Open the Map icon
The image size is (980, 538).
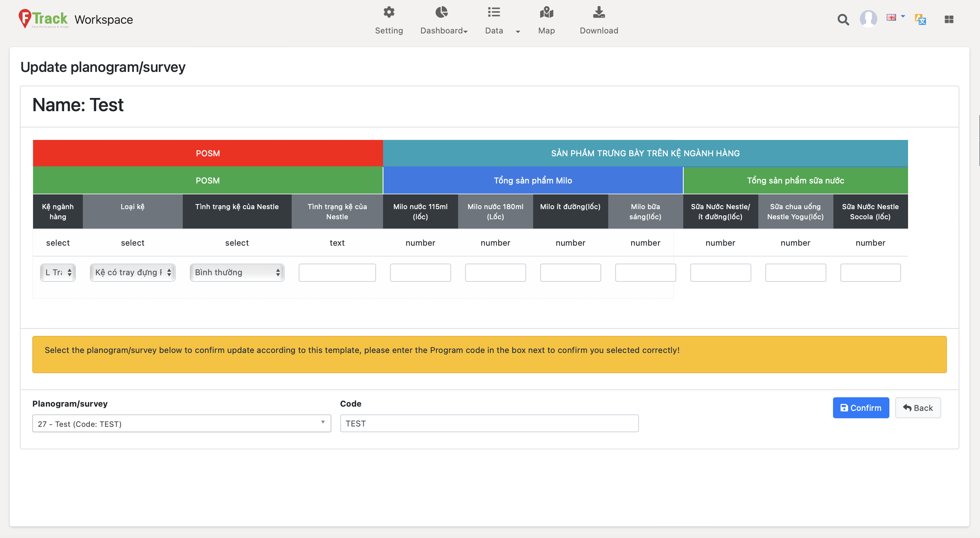(546, 12)
